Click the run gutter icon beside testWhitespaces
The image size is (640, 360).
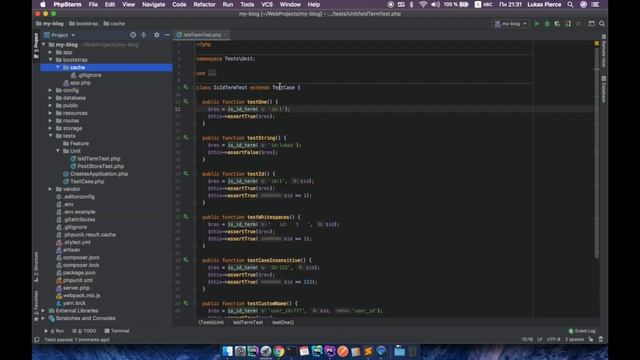[186, 217]
